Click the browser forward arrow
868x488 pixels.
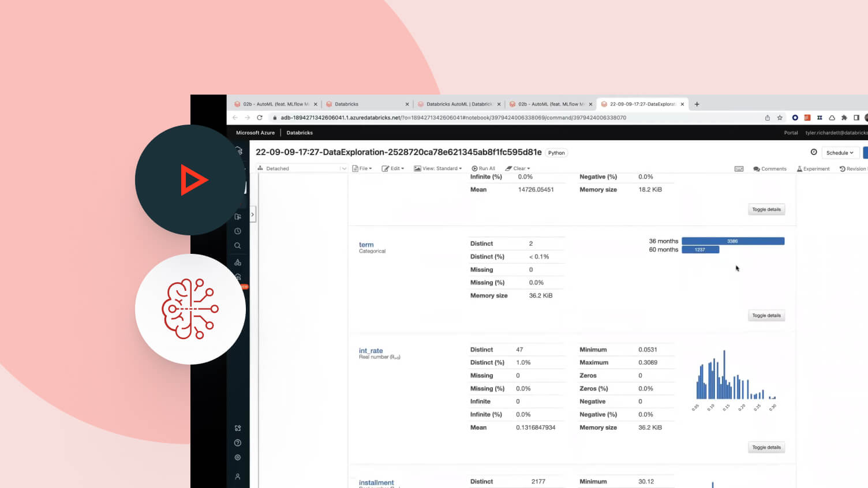tap(247, 118)
